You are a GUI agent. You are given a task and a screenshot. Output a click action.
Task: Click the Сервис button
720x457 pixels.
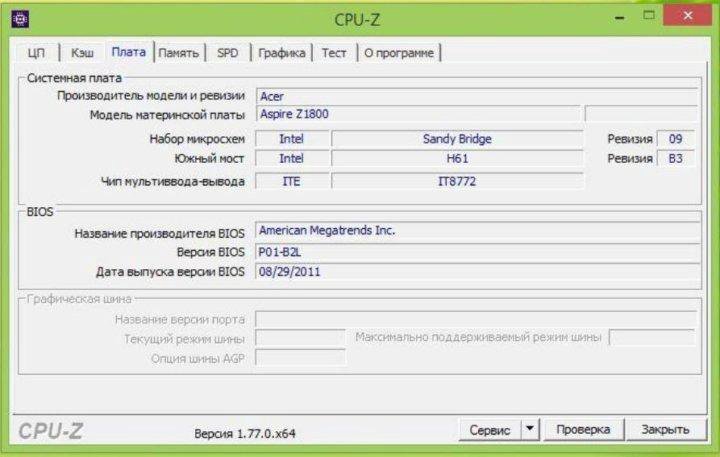tap(490, 430)
